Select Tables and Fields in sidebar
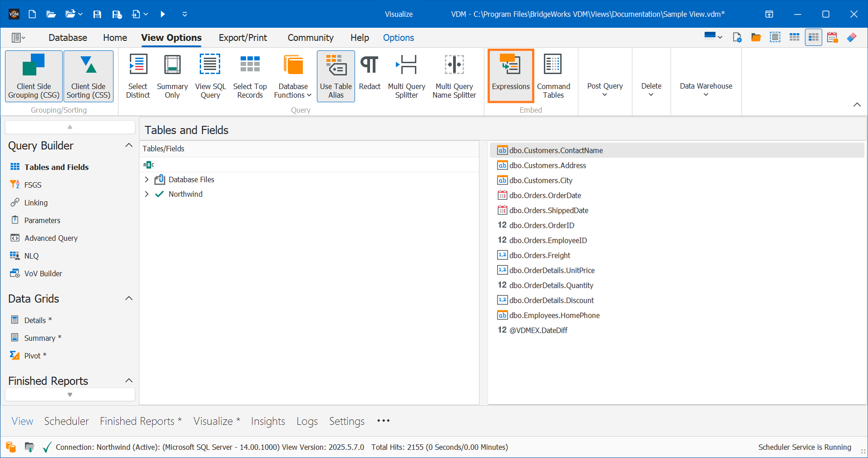Image resolution: width=868 pixels, height=458 pixels. 56,167
